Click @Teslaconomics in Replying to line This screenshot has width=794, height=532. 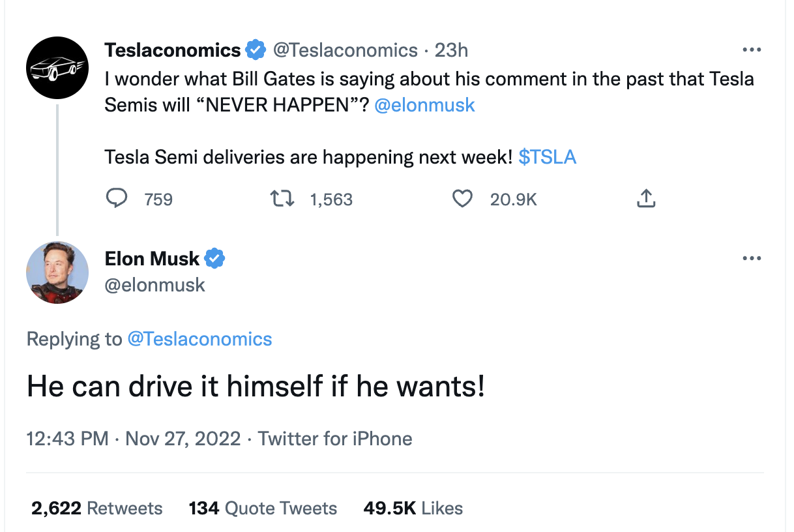click(x=199, y=339)
